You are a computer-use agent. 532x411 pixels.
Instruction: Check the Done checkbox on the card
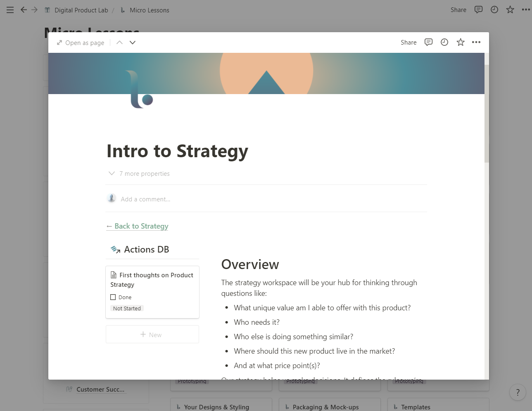113,297
